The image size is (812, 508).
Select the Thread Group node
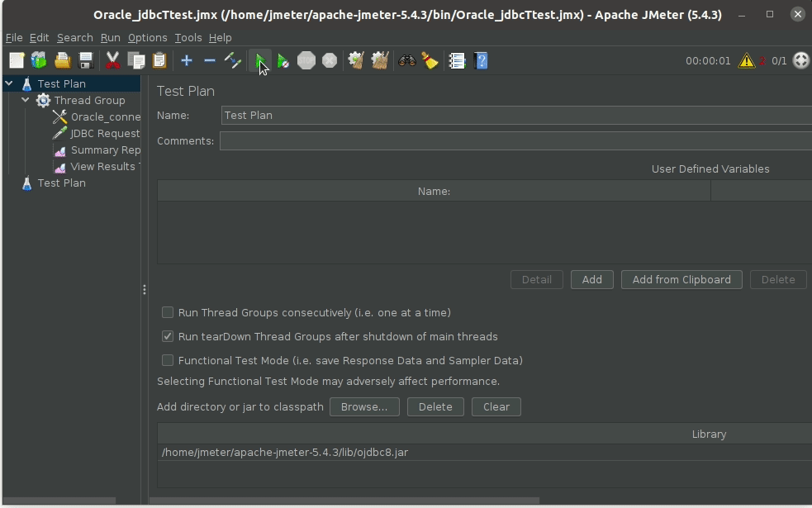[x=81, y=101]
